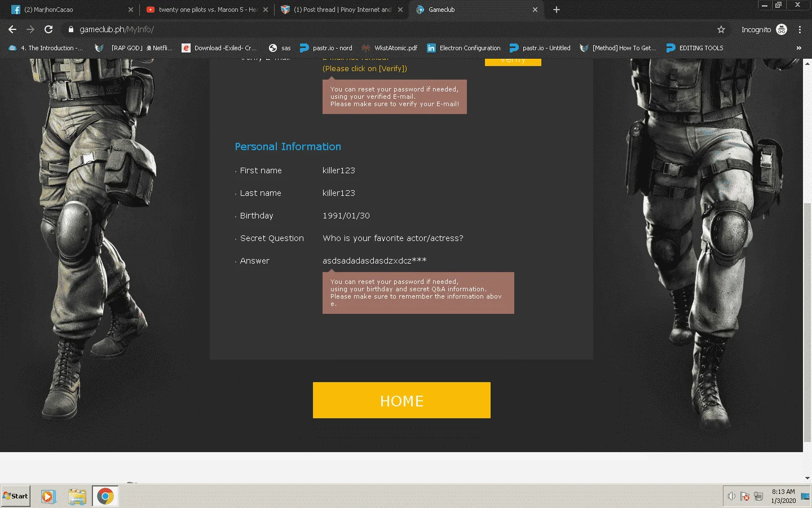Open the 'sas' bookmark
812x508 pixels.
280,48
